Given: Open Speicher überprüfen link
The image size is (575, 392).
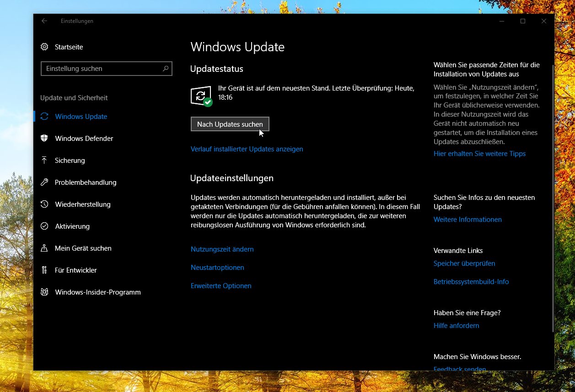Looking at the screenshot, I should pyautogui.click(x=464, y=263).
